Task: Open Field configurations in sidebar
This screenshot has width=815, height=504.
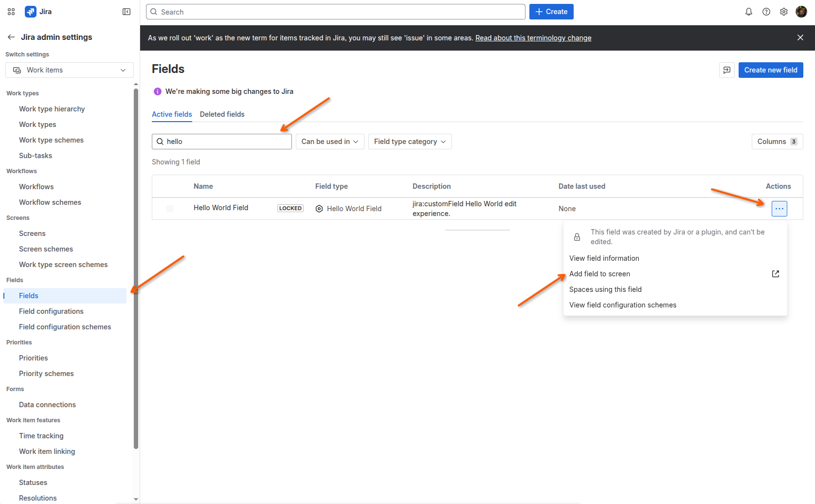Action: [x=65, y=311]
